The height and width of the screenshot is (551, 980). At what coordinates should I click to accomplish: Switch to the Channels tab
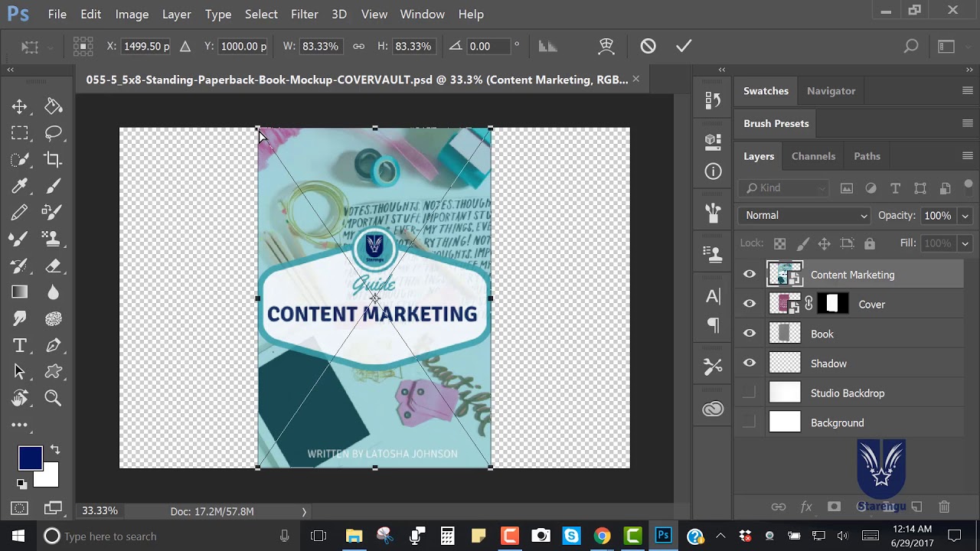click(x=813, y=156)
